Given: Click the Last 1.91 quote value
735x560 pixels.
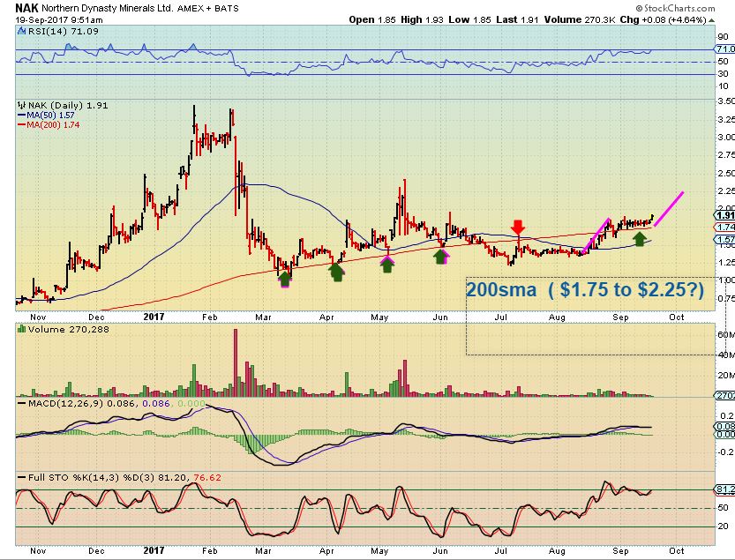Looking at the screenshot, I should pyautogui.click(x=517, y=19).
